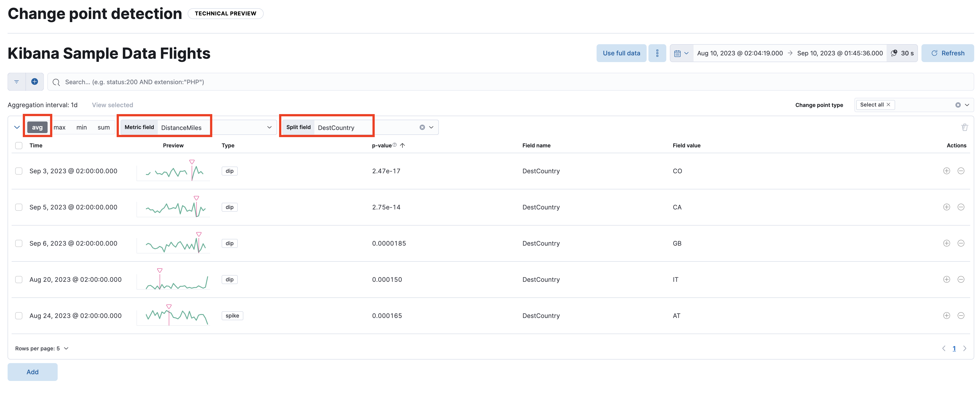Open the filter menu icon
The image size is (980, 393).
pyautogui.click(x=16, y=82)
